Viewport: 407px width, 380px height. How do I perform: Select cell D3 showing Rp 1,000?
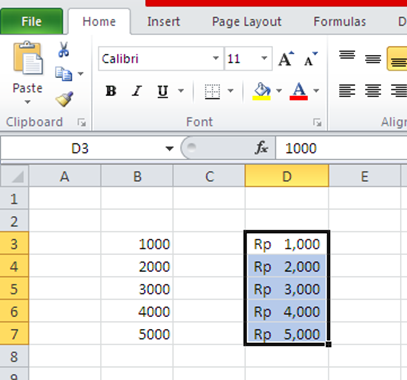[x=287, y=244]
